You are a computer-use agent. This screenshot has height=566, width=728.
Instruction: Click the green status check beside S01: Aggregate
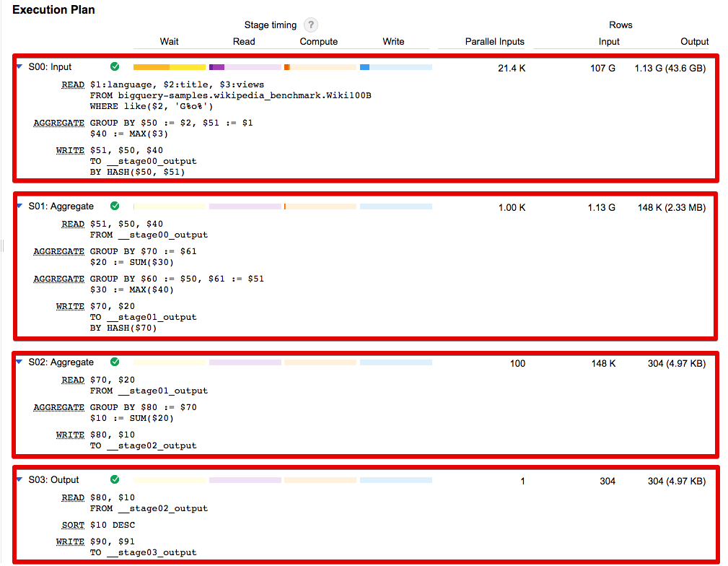[x=115, y=206]
